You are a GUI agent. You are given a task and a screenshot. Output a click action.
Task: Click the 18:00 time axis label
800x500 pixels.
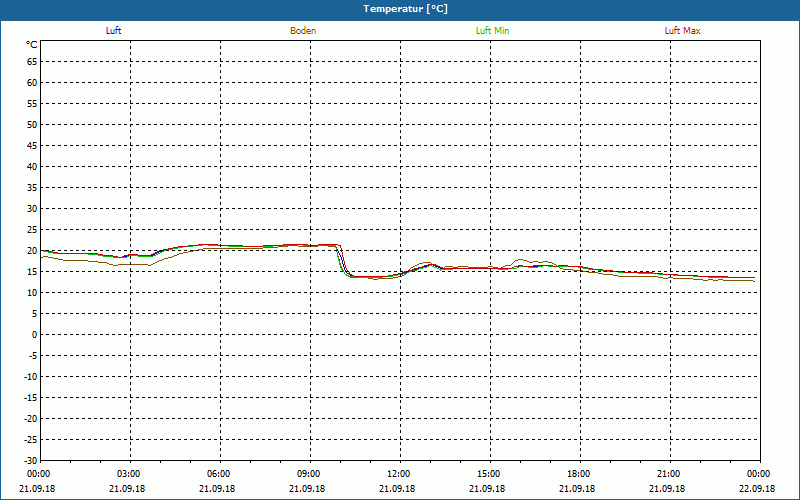click(580, 474)
